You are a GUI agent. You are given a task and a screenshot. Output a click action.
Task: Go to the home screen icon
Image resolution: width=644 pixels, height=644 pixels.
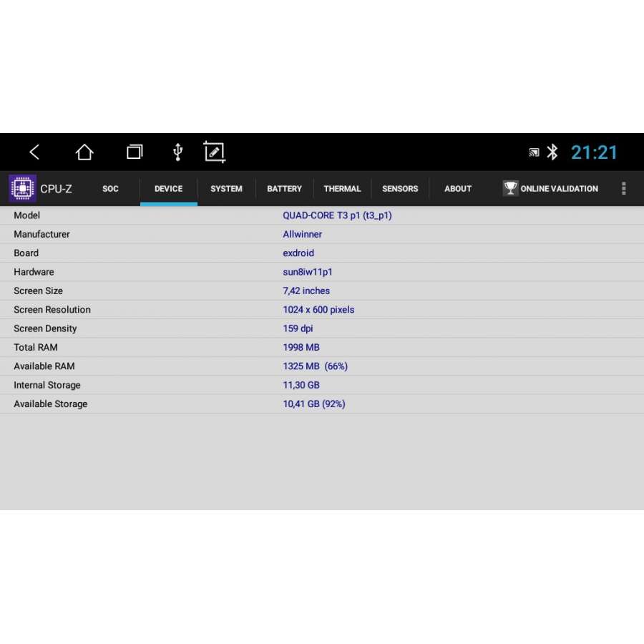pyautogui.click(x=84, y=152)
